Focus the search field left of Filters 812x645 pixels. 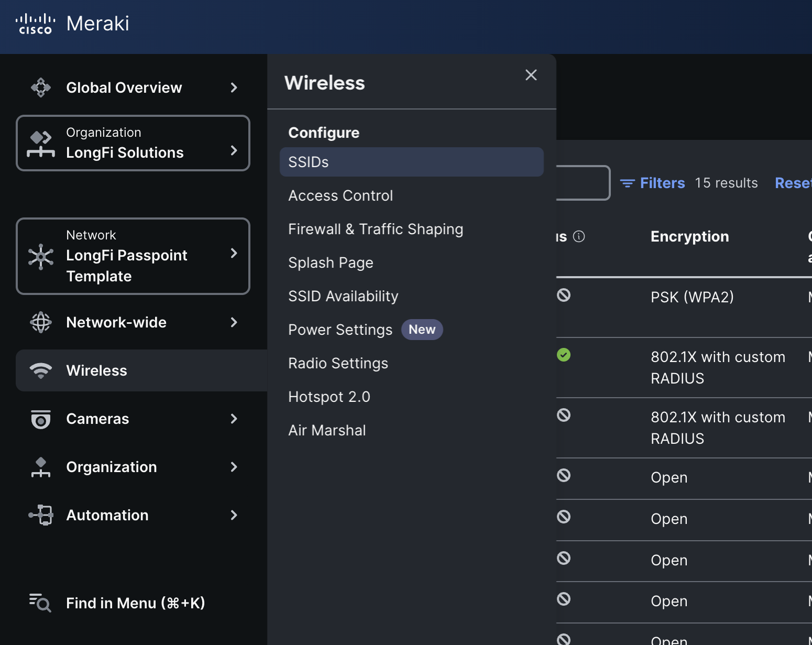[583, 183]
